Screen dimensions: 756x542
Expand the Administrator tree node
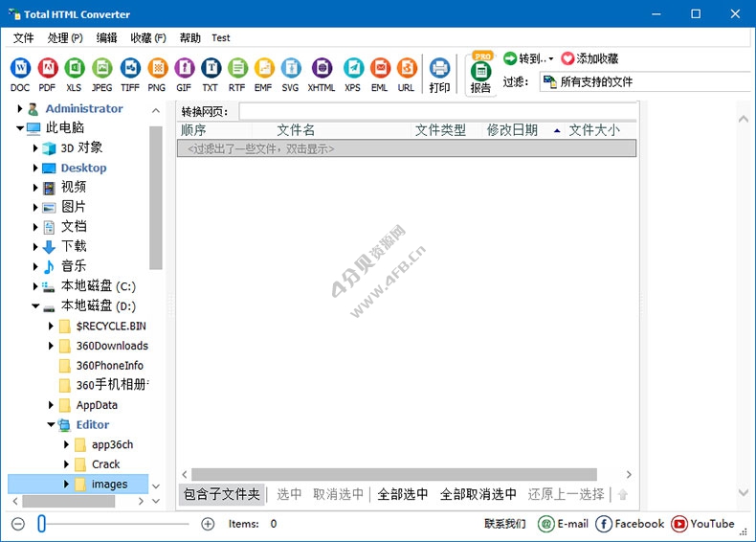point(20,108)
